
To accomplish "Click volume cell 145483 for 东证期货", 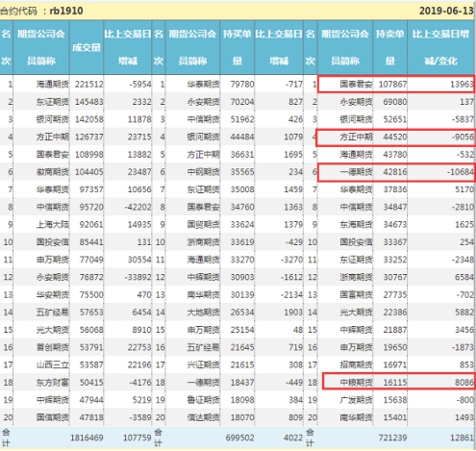I will pos(89,102).
